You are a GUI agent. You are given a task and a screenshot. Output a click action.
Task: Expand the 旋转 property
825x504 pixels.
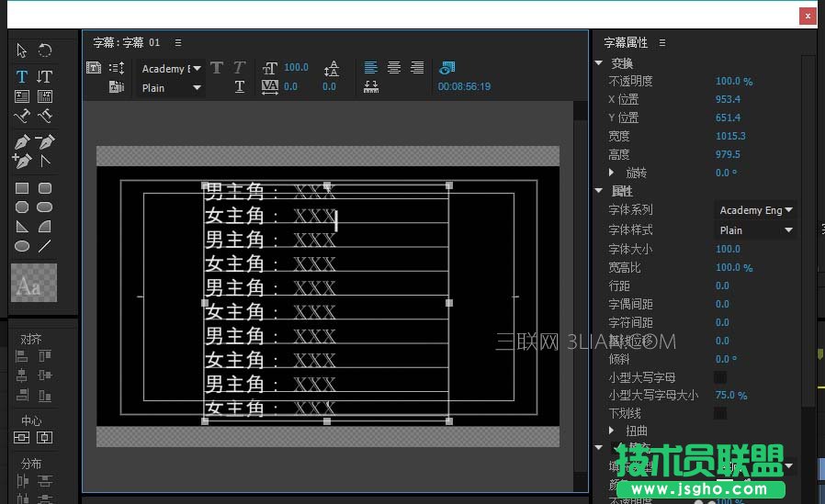coord(611,172)
